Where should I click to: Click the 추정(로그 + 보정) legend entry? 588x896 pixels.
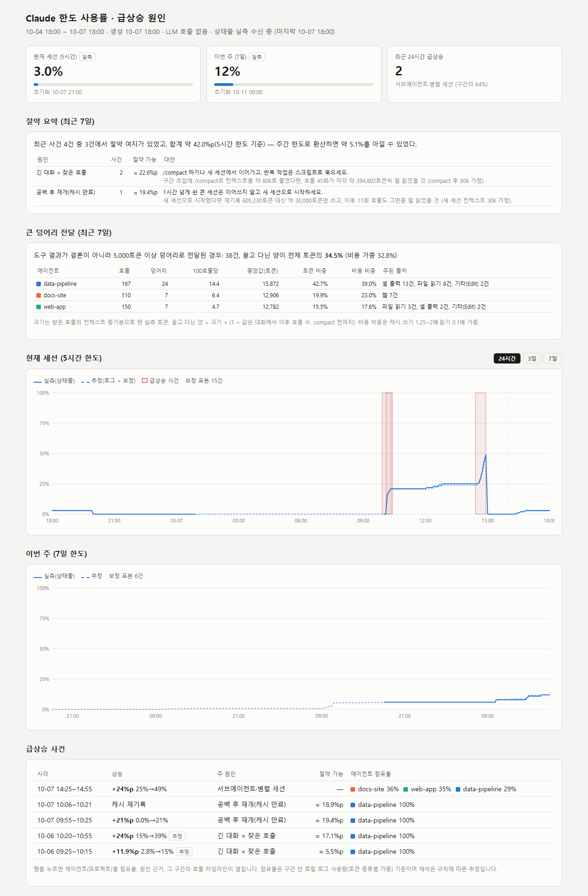108,381
